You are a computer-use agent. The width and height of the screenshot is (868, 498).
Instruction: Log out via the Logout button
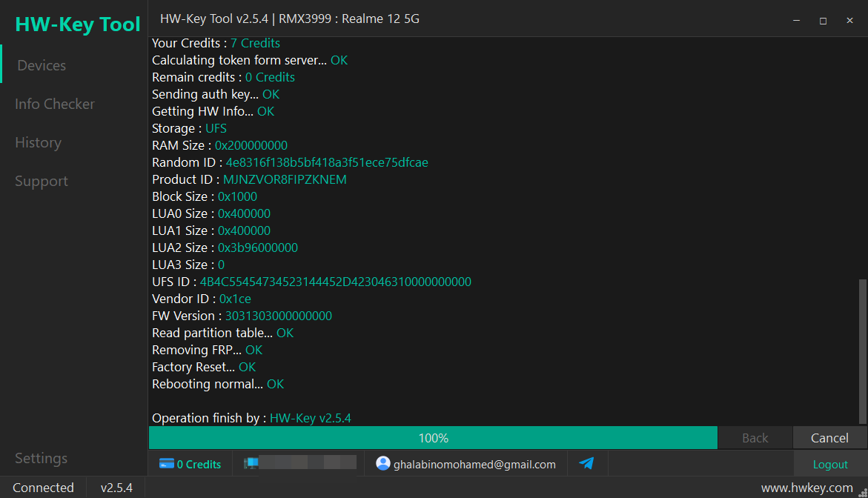coord(830,464)
